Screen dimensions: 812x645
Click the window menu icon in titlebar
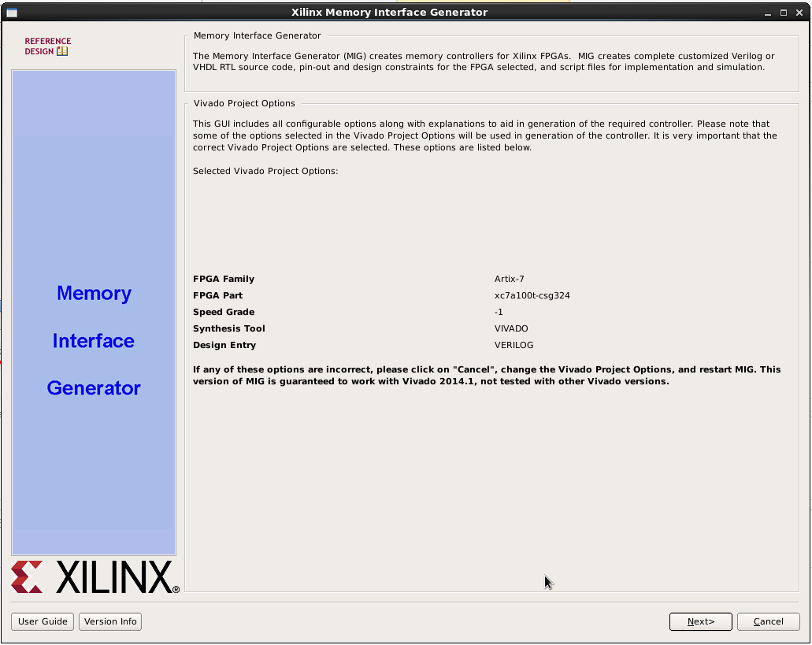click(x=11, y=12)
